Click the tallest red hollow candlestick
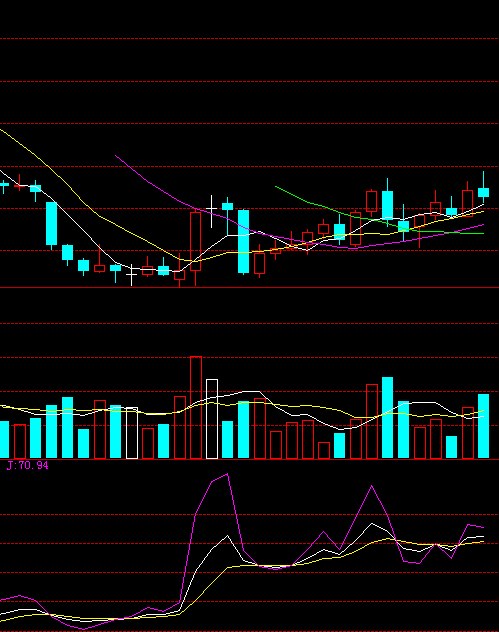The height and width of the screenshot is (632, 499). [x=195, y=241]
